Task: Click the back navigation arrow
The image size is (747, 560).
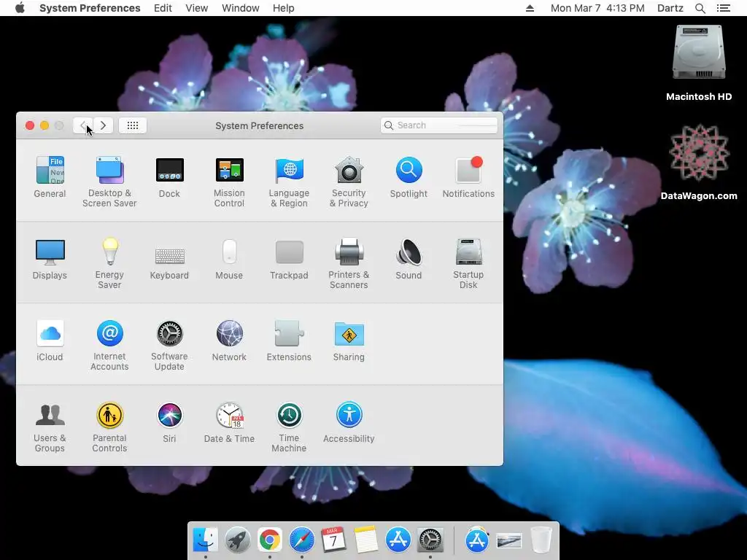Action: tap(83, 125)
